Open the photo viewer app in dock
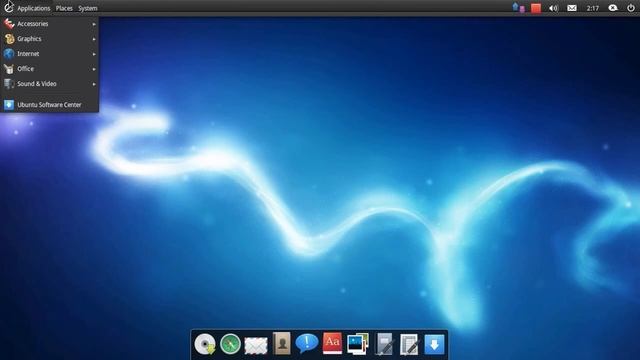 tap(358, 344)
